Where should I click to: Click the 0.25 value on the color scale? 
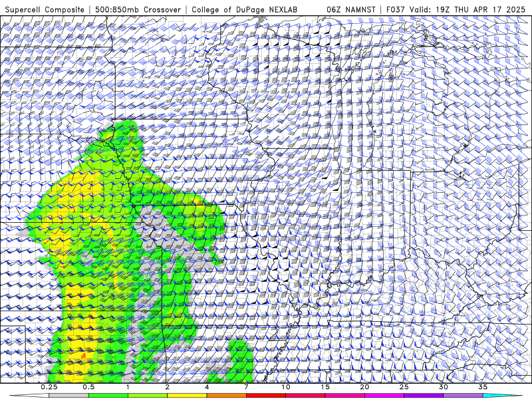tap(49, 387)
